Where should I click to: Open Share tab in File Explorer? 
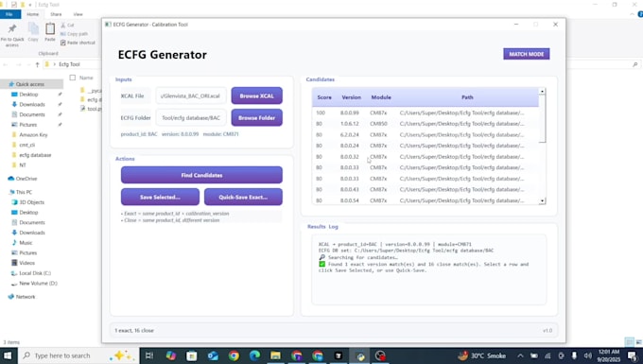56,14
